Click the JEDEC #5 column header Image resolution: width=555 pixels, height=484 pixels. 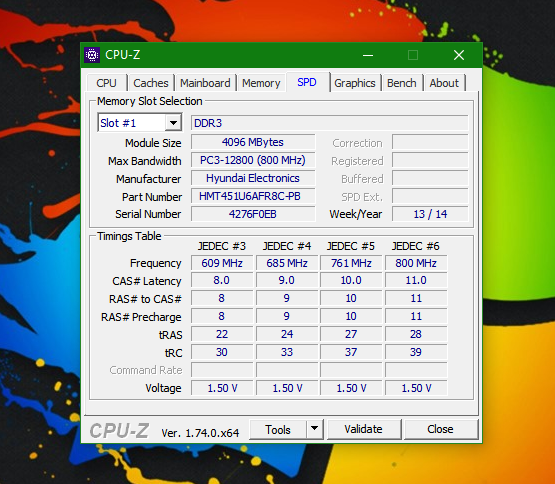coord(350,246)
